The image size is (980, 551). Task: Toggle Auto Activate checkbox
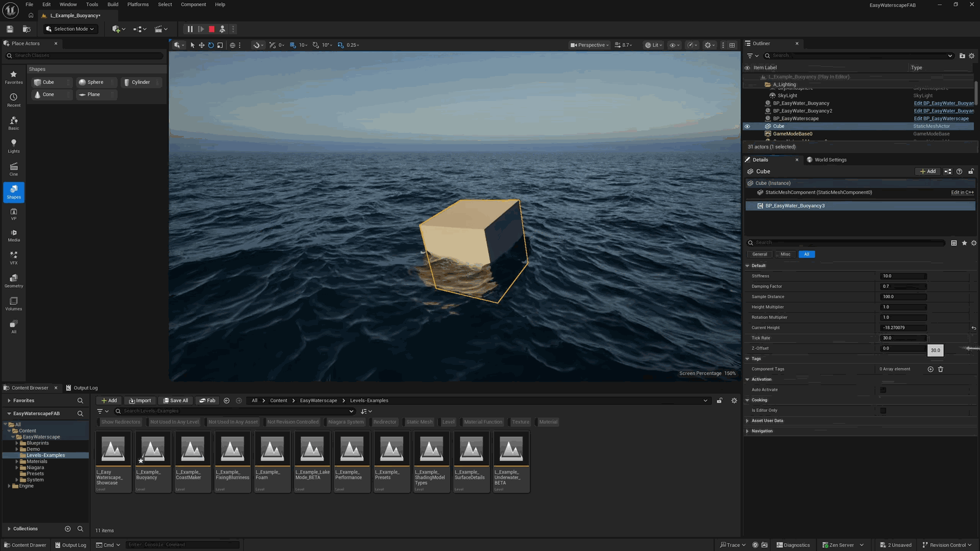[x=883, y=390]
